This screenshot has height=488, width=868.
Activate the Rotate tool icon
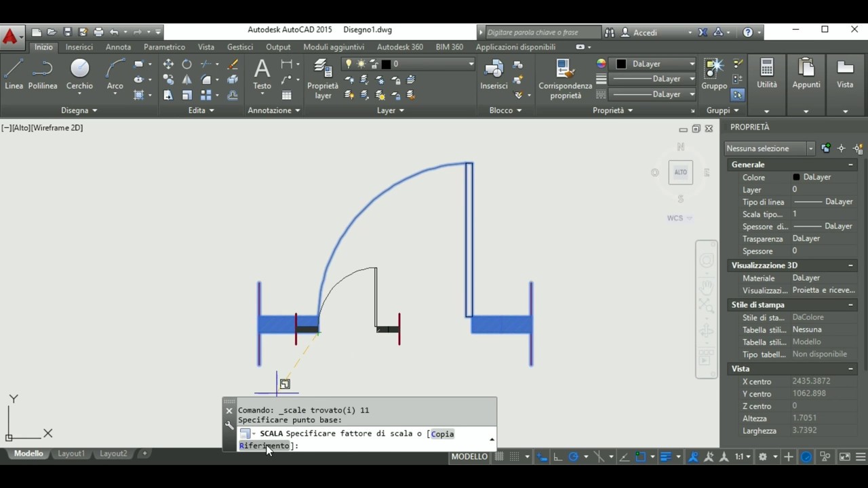[186, 64]
